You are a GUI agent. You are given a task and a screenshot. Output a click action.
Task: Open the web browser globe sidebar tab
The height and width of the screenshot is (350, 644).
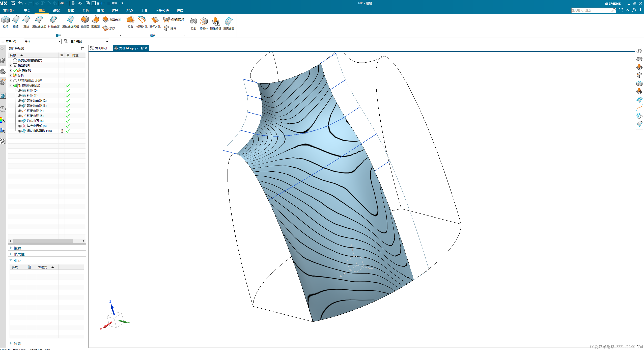[3, 96]
